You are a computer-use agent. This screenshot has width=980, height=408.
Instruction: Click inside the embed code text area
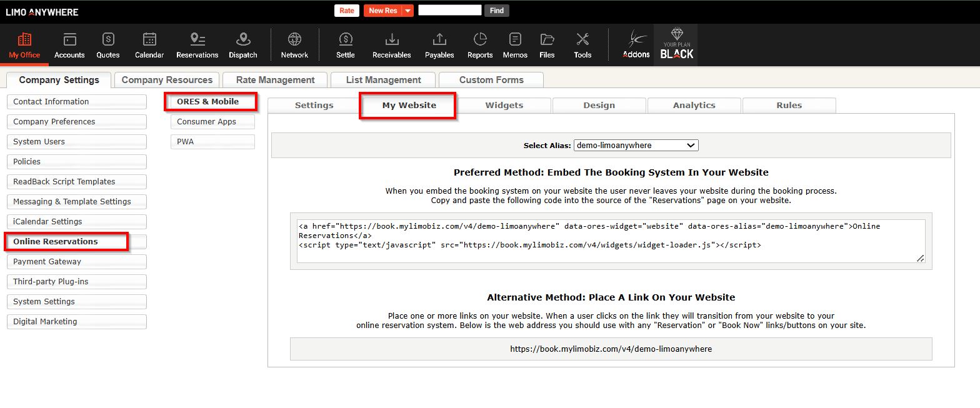[x=610, y=241]
